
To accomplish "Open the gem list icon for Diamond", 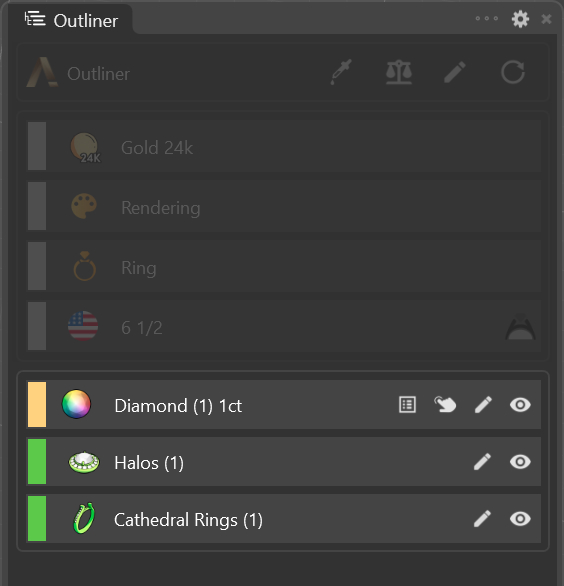I will (x=407, y=405).
